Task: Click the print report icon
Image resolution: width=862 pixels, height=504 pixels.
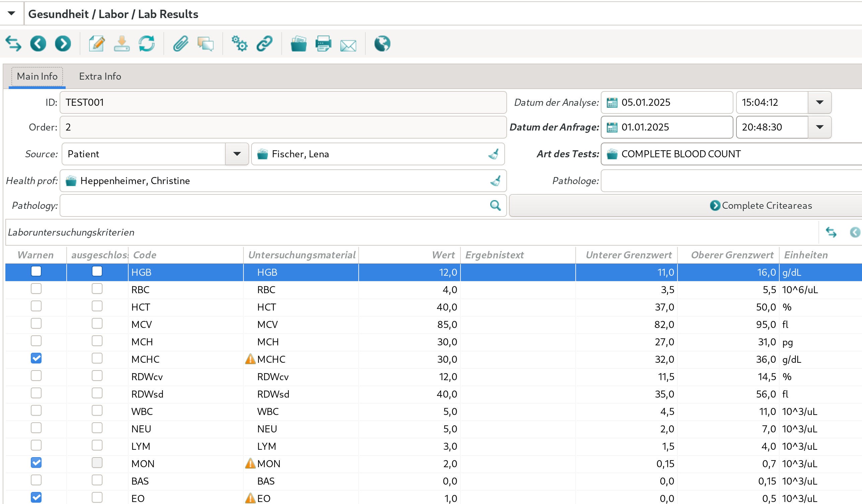Action: tap(323, 44)
